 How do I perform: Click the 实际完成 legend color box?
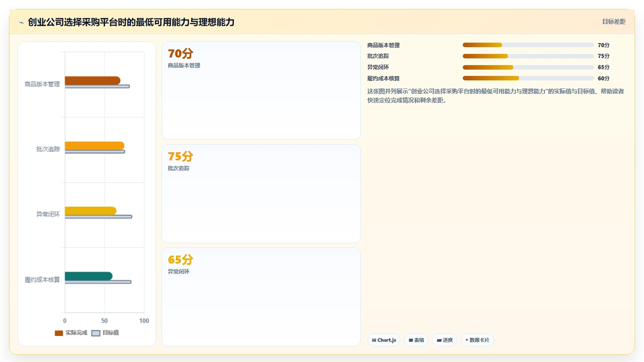coord(59,333)
